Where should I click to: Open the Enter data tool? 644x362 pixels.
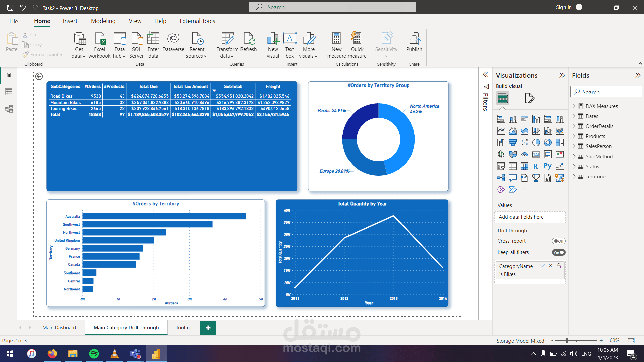click(153, 45)
